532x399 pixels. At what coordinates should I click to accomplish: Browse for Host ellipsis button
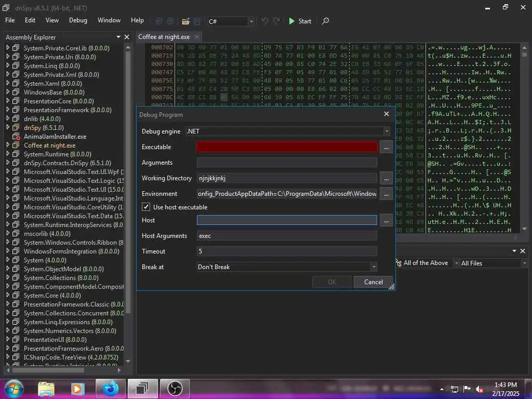click(386, 220)
